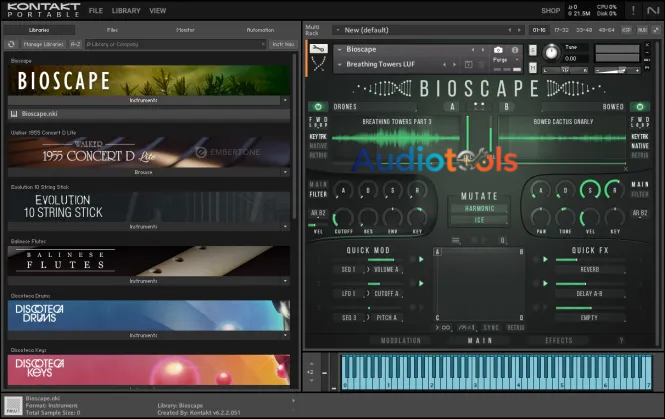The width and height of the screenshot is (665, 419).
Task: Expand Bioscape library Instruments dropdown arrow
Action: [x=285, y=101]
